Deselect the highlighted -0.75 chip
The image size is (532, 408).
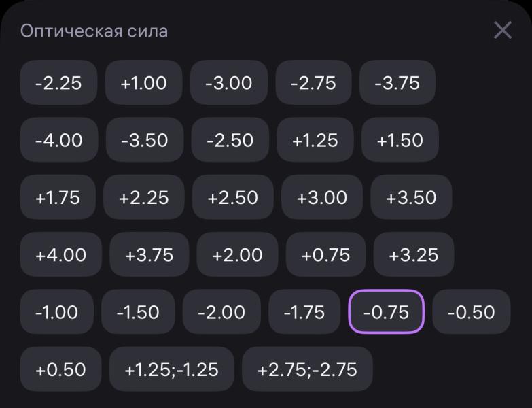coord(387,312)
